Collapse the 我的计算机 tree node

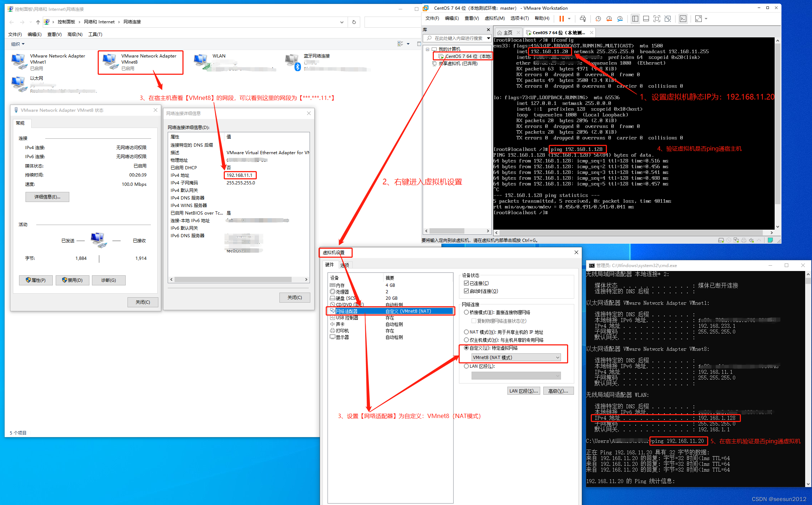point(427,49)
